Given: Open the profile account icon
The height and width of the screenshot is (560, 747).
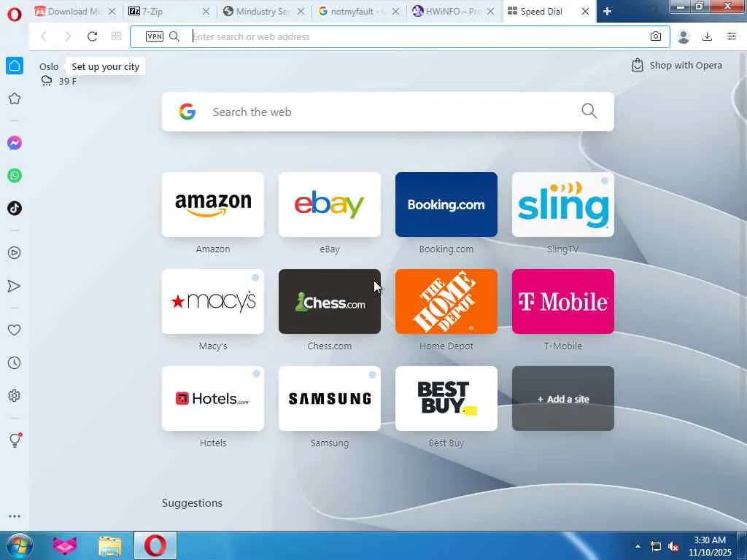Looking at the screenshot, I should click(684, 36).
